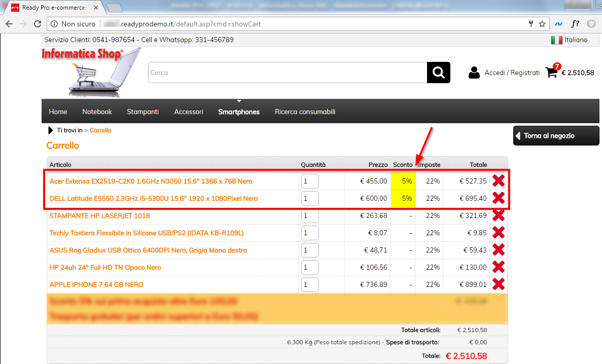Click the Acer Extensa quantity field
Screen dimensions: 602x364
310,181
